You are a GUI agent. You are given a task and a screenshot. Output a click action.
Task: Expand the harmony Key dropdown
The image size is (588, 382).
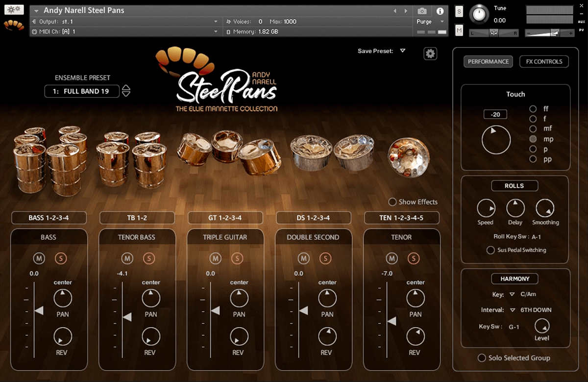point(512,294)
